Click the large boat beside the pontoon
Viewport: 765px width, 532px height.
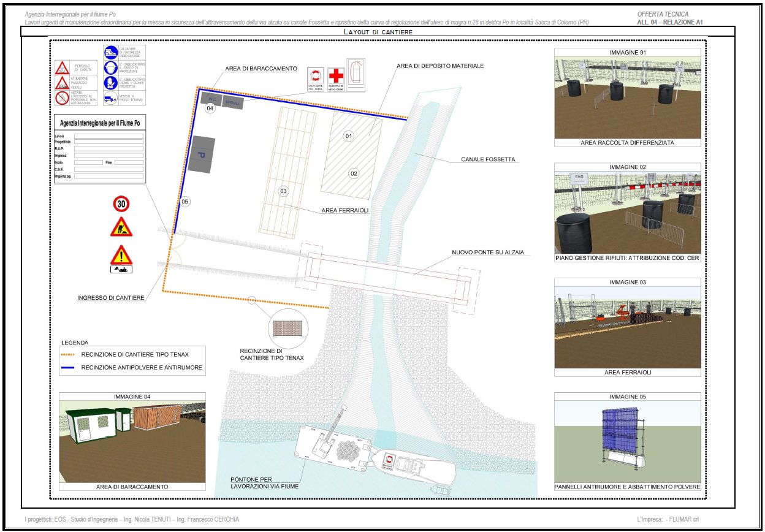(416, 466)
